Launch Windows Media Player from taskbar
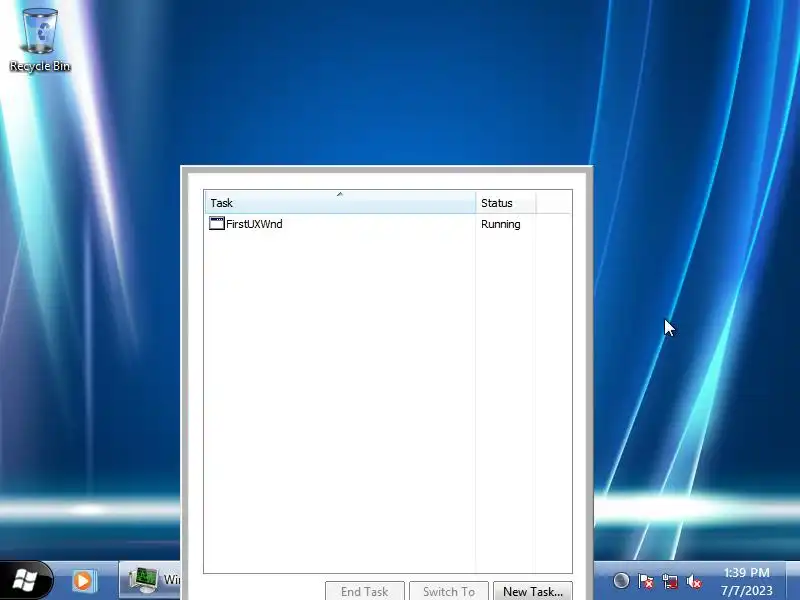800x600 pixels. click(x=83, y=581)
